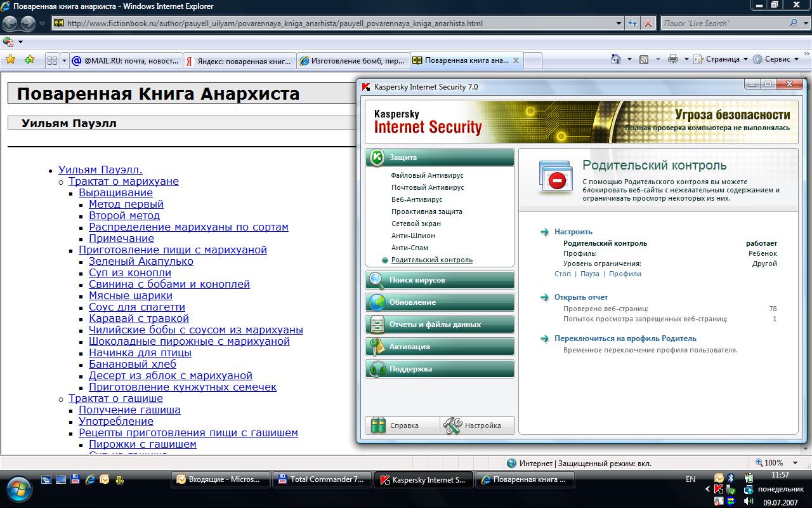Click the EN language indicator
This screenshot has height=508, width=812.
click(691, 479)
